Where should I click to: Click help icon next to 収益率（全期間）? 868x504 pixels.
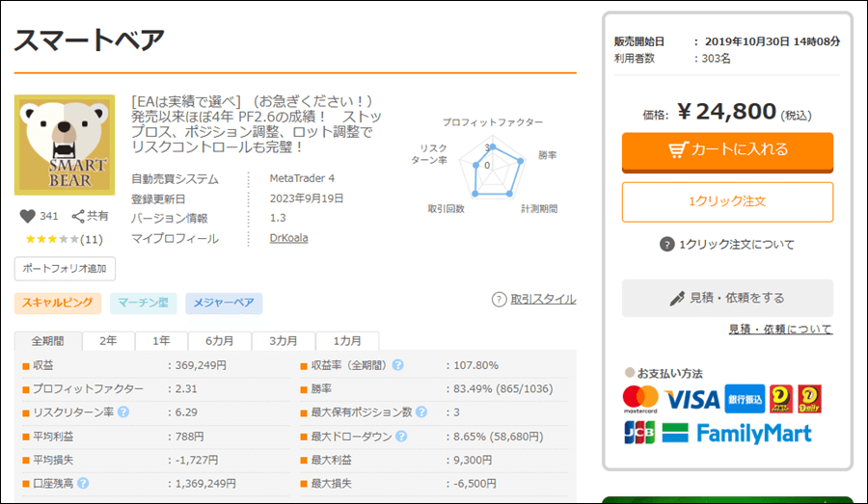pos(397,365)
